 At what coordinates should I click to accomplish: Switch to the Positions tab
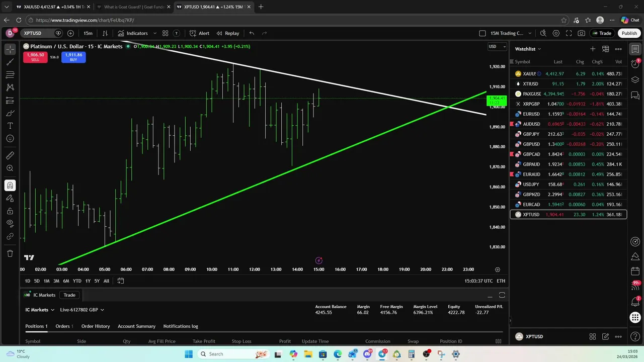[36, 326]
